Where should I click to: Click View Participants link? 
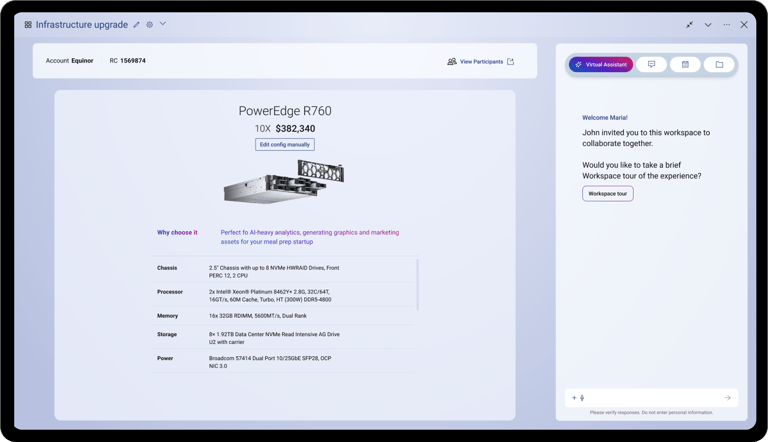(481, 62)
